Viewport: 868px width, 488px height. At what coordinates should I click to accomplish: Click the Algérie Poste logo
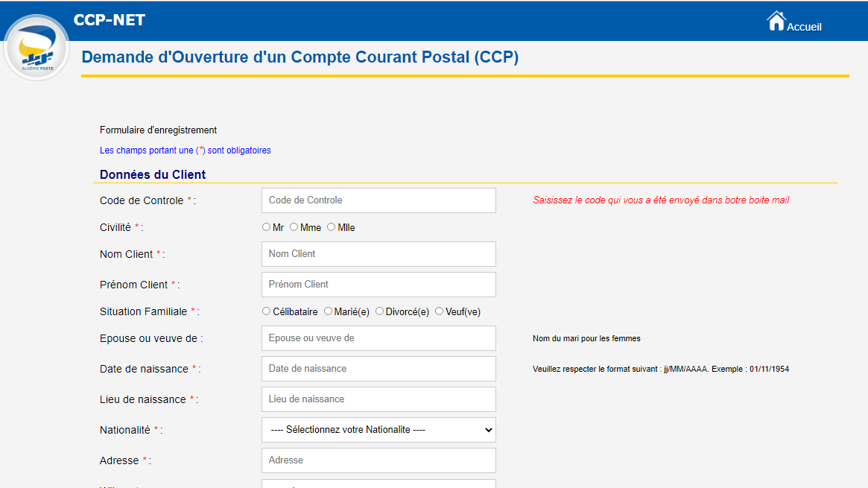click(x=37, y=48)
